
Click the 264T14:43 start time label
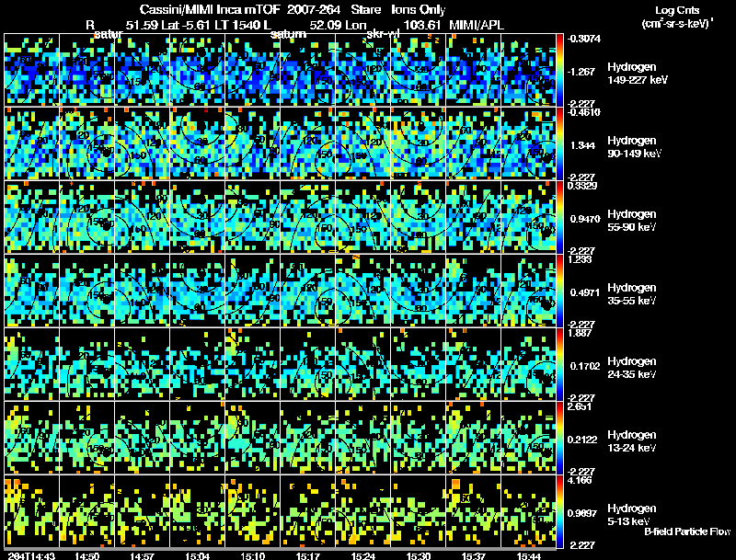coord(31,556)
